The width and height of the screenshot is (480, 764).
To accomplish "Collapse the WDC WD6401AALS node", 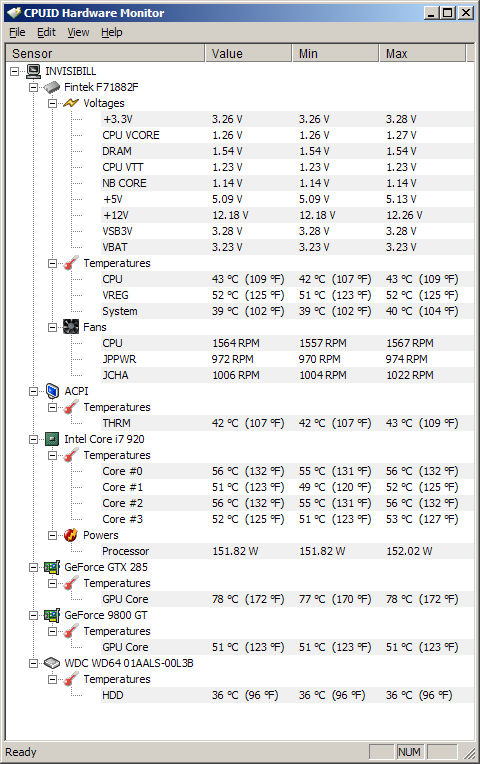I will [x=33, y=663].
